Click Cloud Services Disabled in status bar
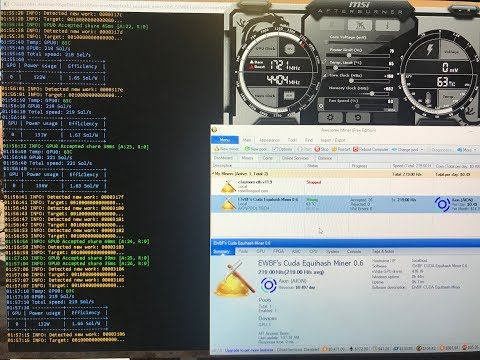Screen dimensions: 480x360 (298, 350)
